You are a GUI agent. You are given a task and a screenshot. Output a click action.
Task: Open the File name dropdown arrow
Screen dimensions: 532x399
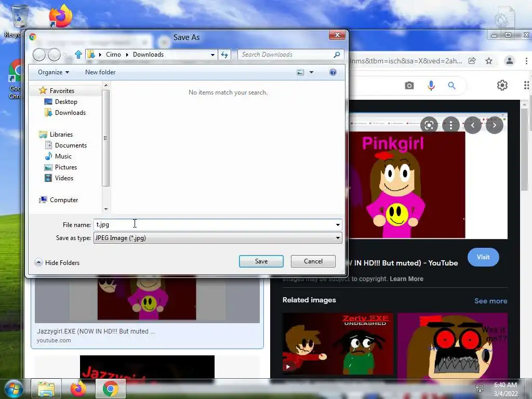[x=338, y=224]
